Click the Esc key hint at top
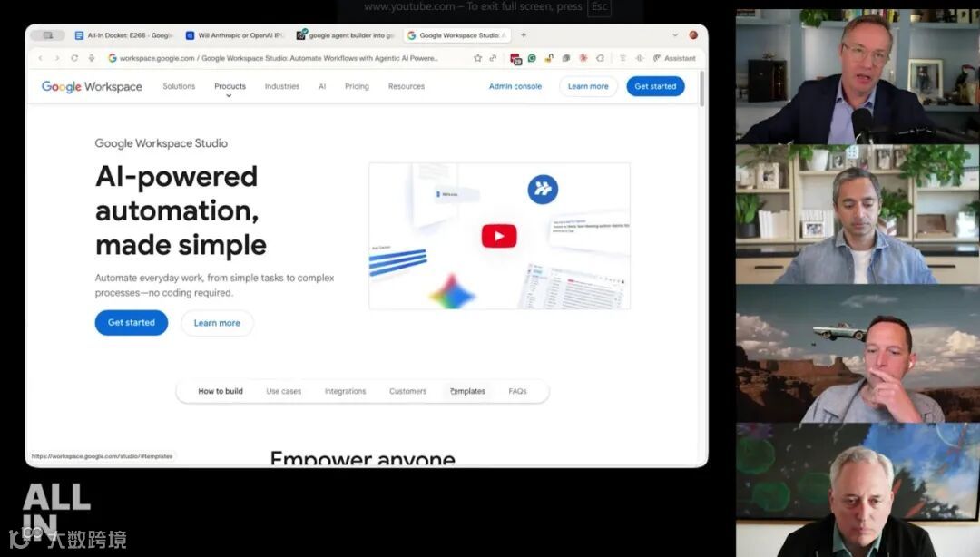 click(600, 7)
